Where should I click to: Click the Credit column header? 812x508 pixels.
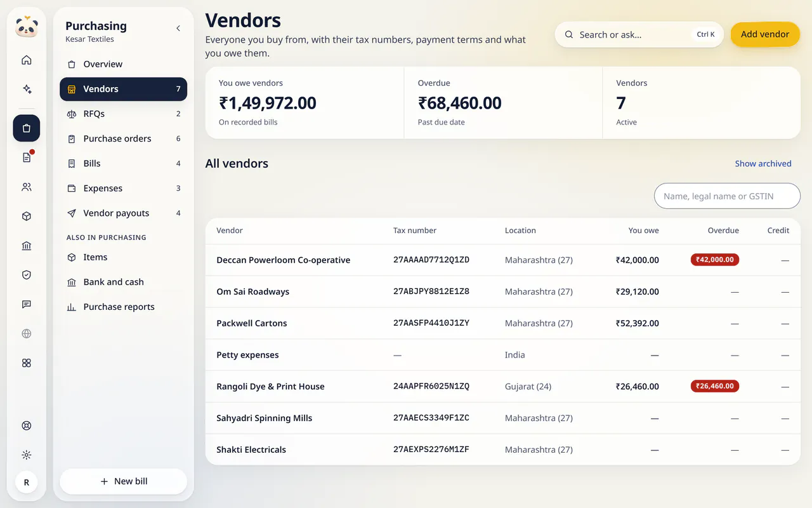click(778, 231)
